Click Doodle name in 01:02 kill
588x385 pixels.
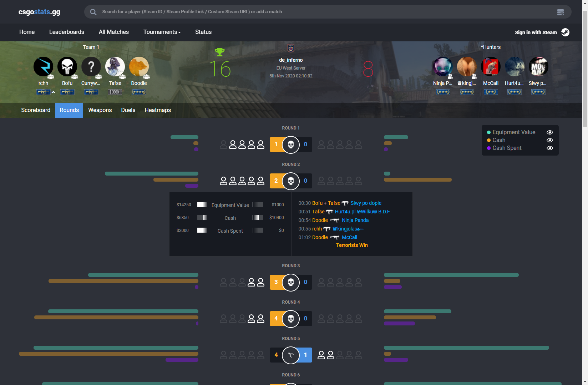(x=320, y=237)
